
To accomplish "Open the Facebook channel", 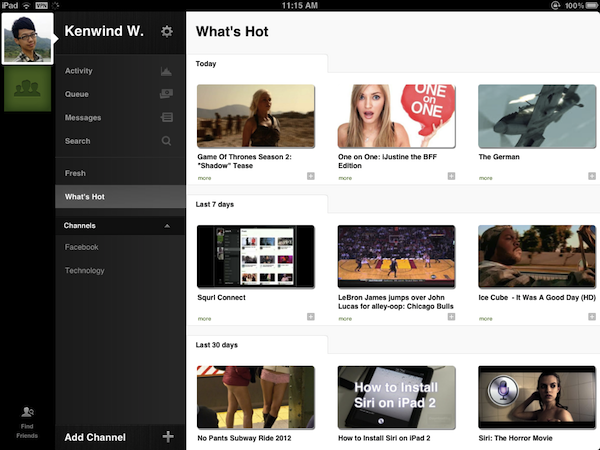I will 120,247.
